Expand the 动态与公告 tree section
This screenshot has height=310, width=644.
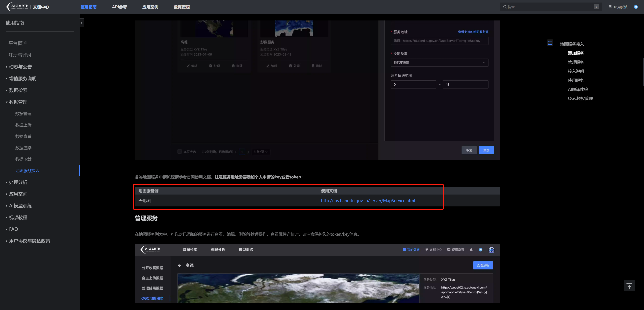pyautogui.click(x=7, y=67)
